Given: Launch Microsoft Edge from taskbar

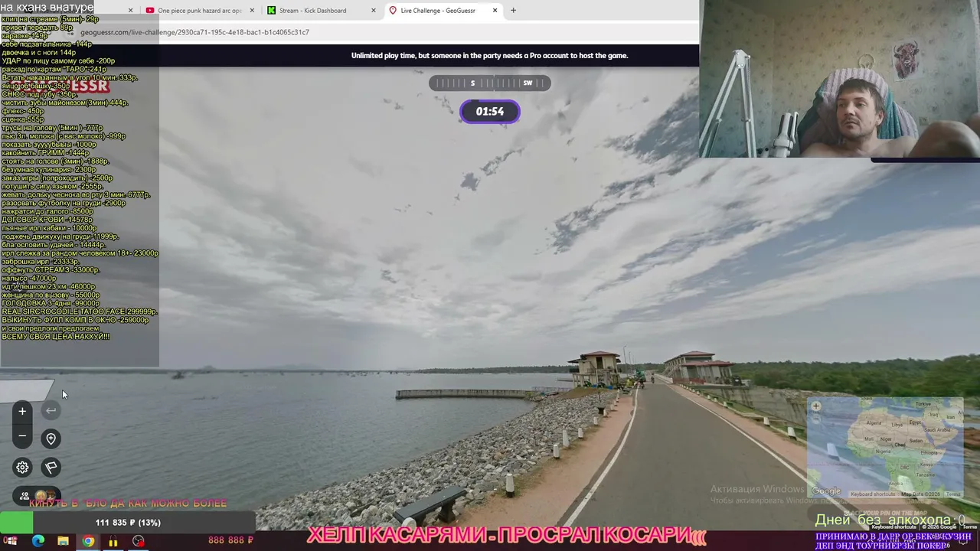Looking at the screenshot, I should (38, 541).
